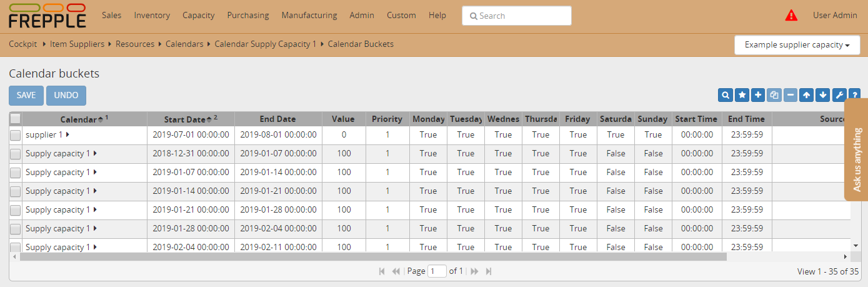Click the horizontal scrollbar right arrow
The width and height of the screenshot is (868, 287).
point(846,256)
